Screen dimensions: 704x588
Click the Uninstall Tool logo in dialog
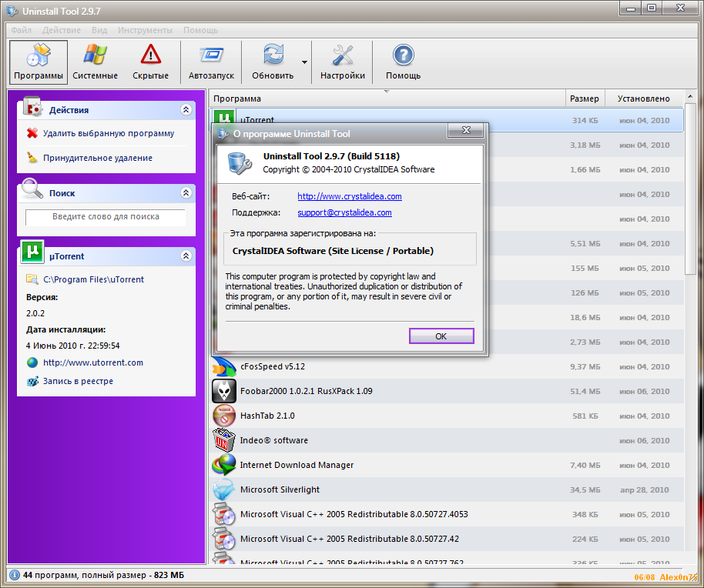pyautogui.click(x=240, y=163)
